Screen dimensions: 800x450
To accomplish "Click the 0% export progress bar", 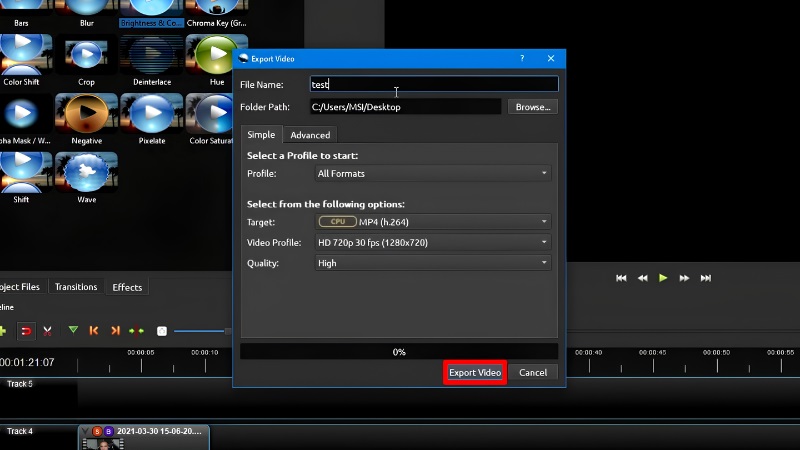I will [399, 352].
